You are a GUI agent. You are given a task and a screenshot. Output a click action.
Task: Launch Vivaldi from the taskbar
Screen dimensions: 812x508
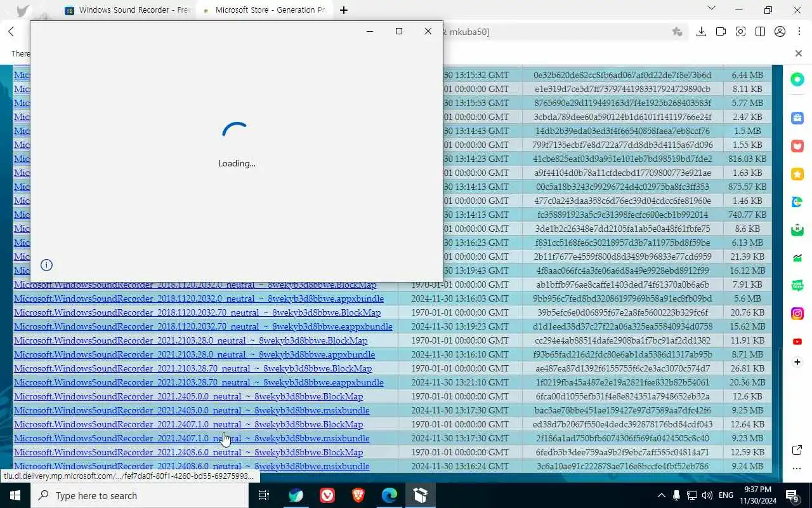[327, 495]
